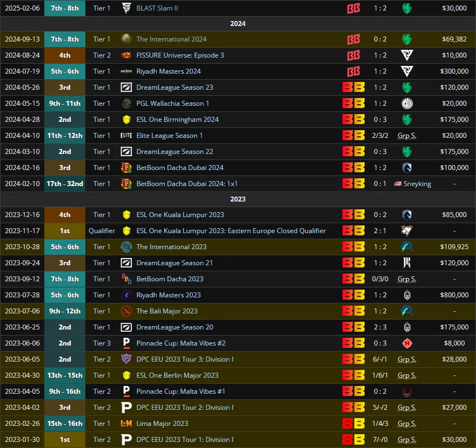
Task: Click Falcons logo in ESL One Birmingham row
Action: (x=407, y=120)
